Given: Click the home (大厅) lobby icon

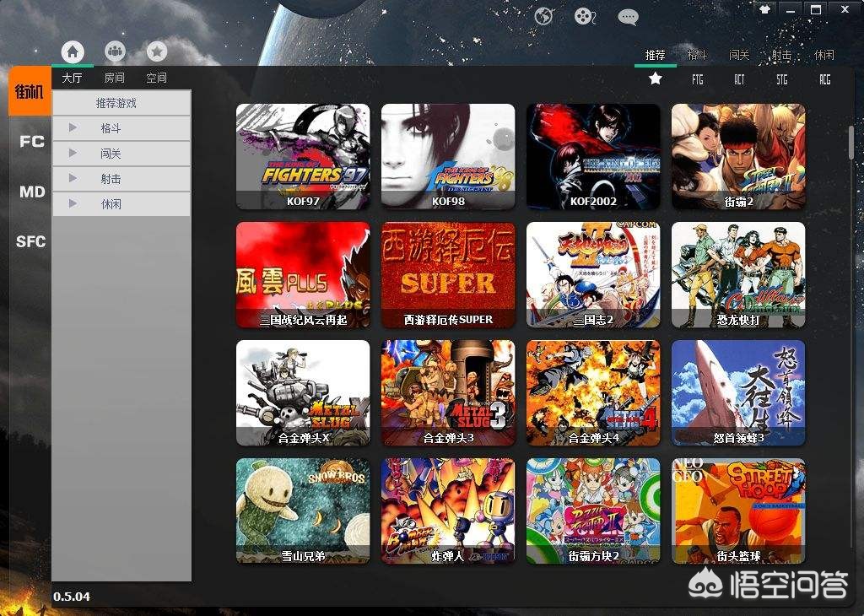Looking at the screenshot, I should coord(73,51).
